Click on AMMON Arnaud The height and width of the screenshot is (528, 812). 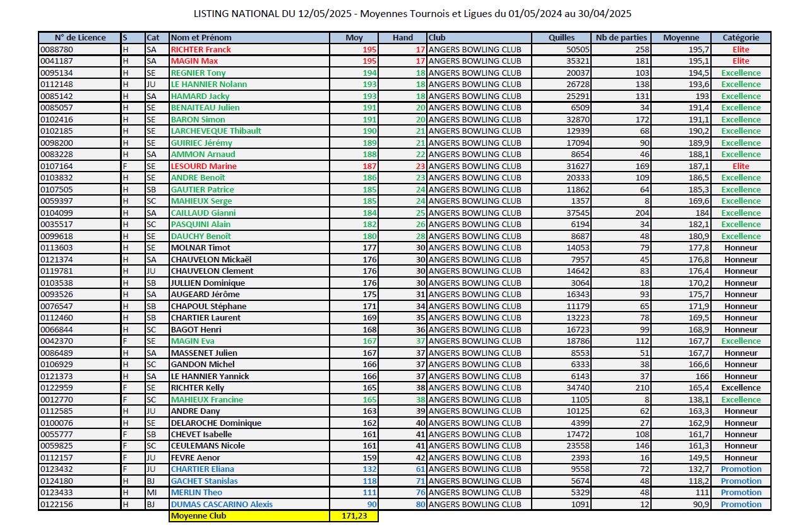coord(249,154)
